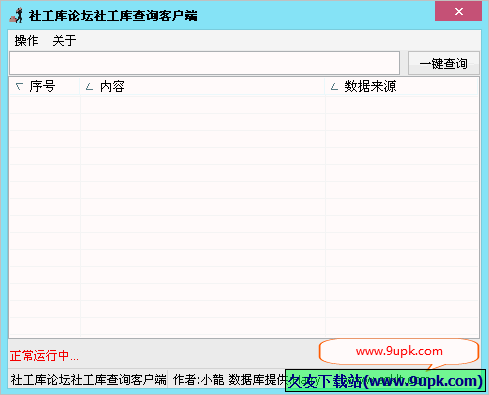Click the 社工库论坛社工库查询客户端 status bar label
Screen dimensions: 489x395
point(88,379)
